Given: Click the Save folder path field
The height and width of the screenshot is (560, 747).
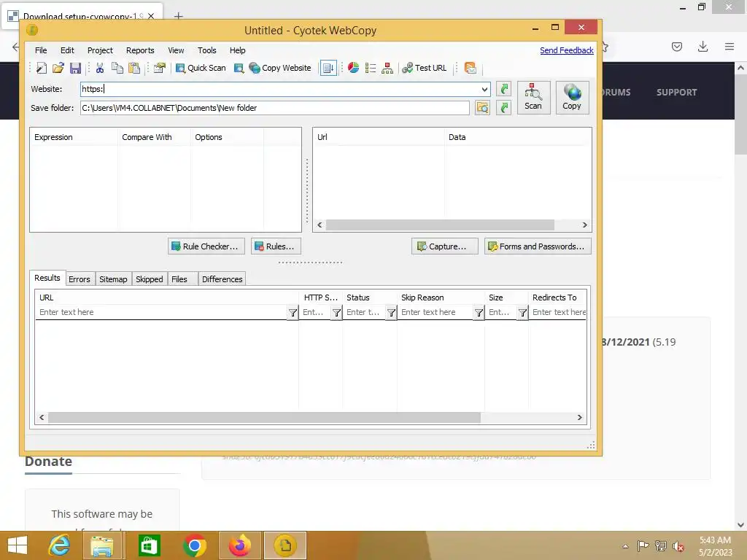Looking at the screenshot, I should coord(275,108).
